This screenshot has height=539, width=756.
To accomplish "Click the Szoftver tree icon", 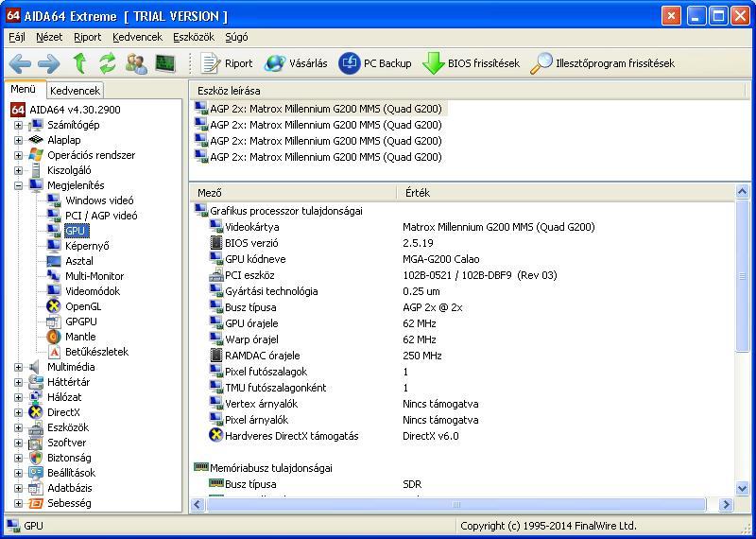I will [36, 443].
